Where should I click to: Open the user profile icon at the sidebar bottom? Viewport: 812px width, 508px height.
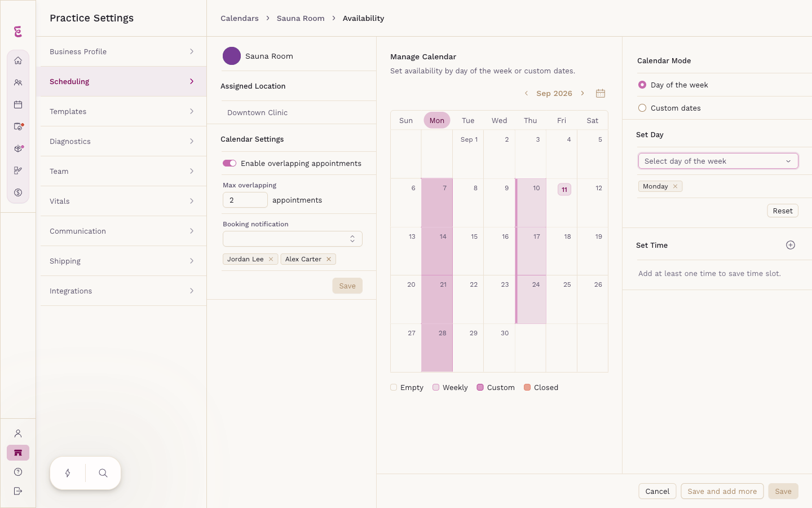(18, 433)
